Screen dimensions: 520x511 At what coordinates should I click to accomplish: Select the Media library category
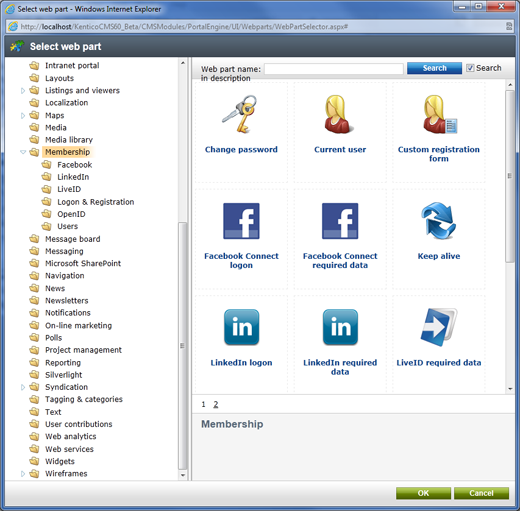coord(69,140)
